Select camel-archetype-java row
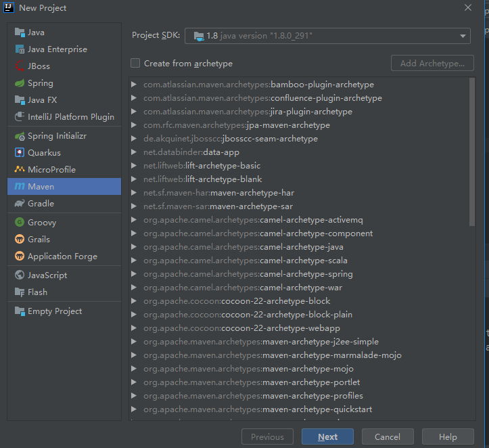This screenshot has width=489, height=448. (x=300, y=247)
